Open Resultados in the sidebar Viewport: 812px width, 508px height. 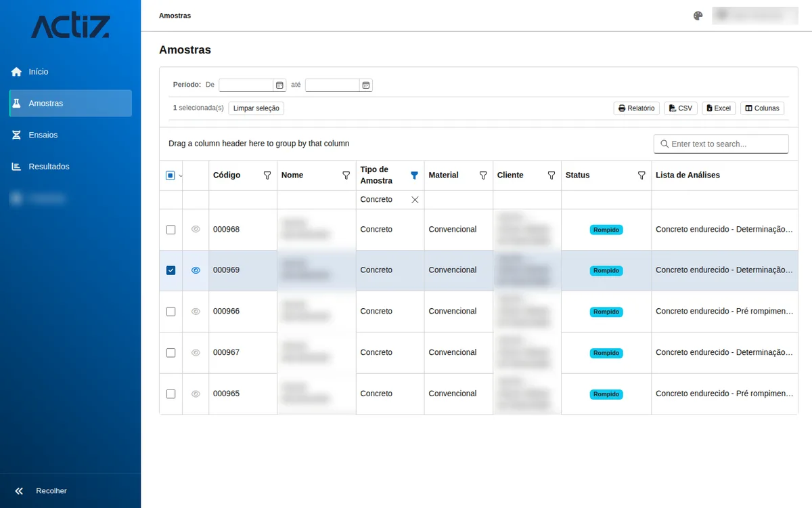pos(70,167)
